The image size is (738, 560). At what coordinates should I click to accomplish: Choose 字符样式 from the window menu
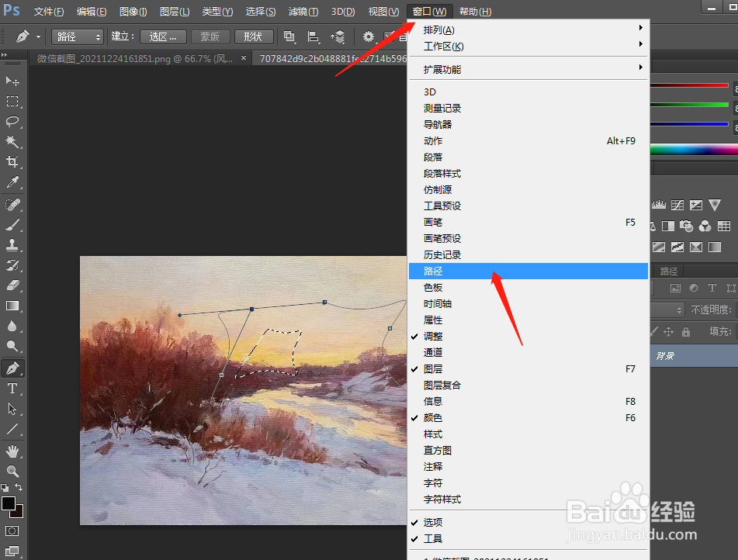pyautogui.click(x=528, y=500)
